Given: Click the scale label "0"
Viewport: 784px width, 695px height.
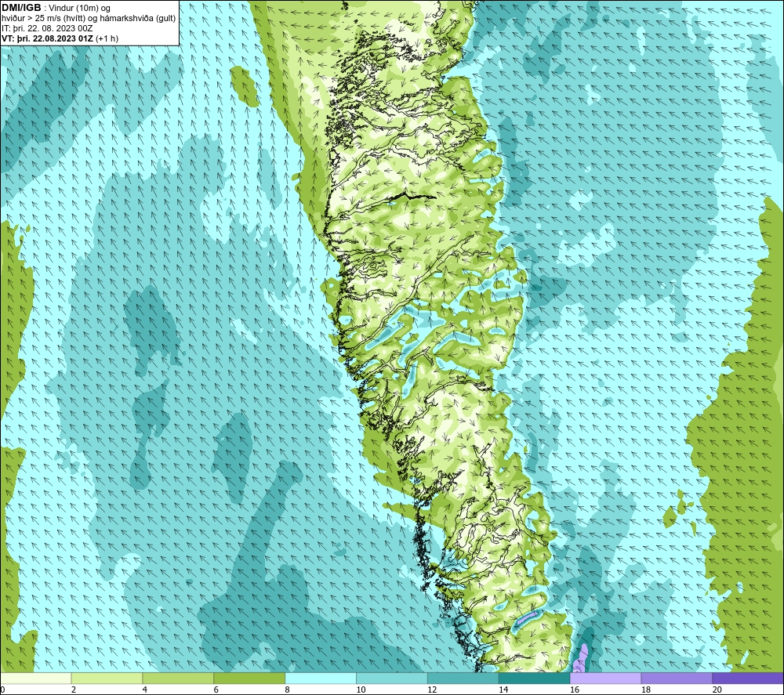Looking at the screenshot, I should coord(2,690).
